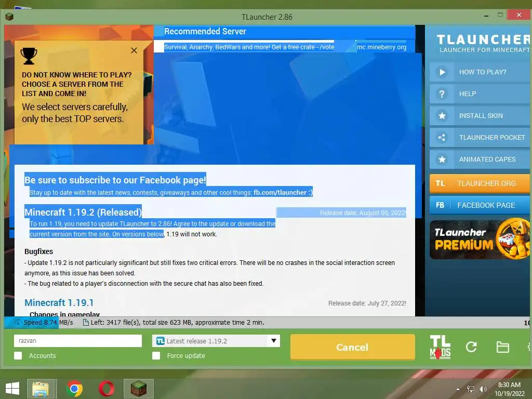The image size is (532, 399).
Task: Click the star icon beside Install Skin
Action: 442,116
